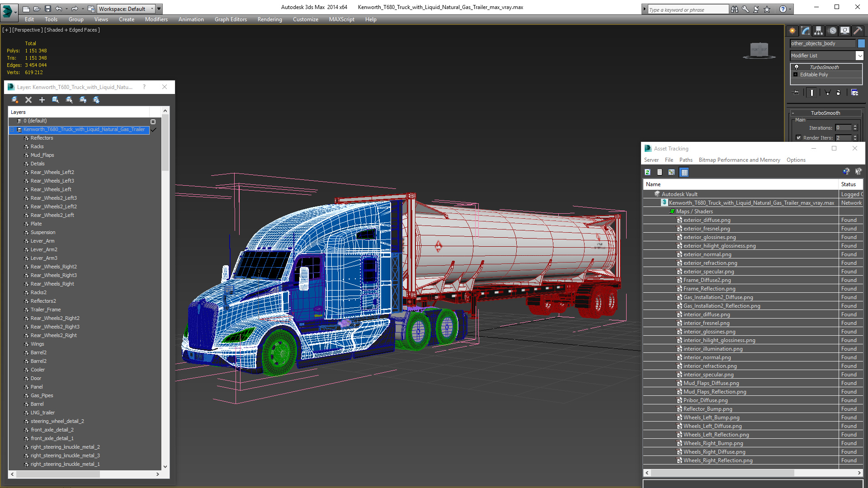Click the blue object color swatch

861,43
